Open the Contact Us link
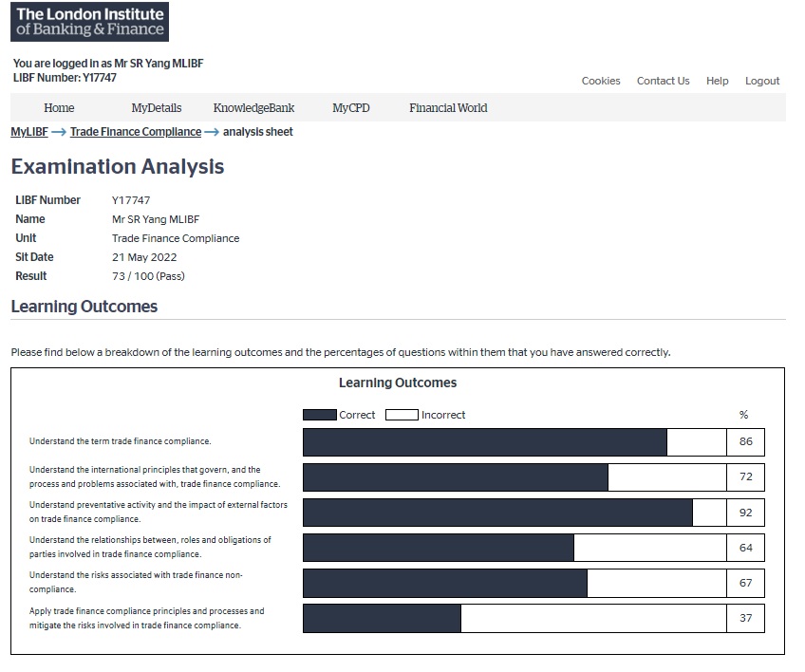Image resolution: width=805 pixels, height=672 pixels. (x=663, y=81)
